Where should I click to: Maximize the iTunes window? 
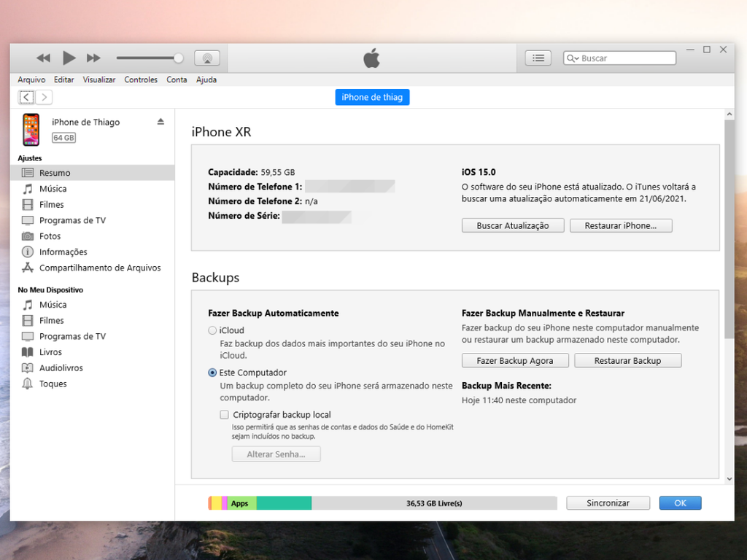point(707,50)
